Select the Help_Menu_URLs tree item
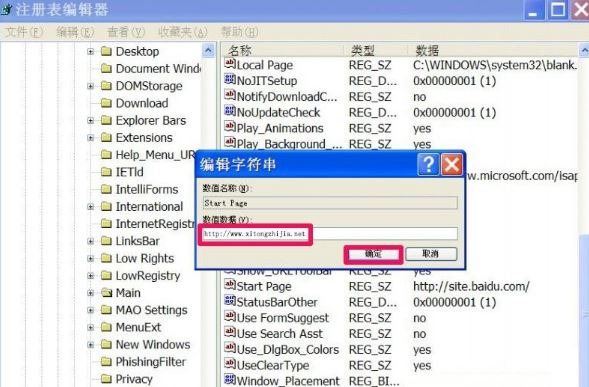 (x=155, y=155)
